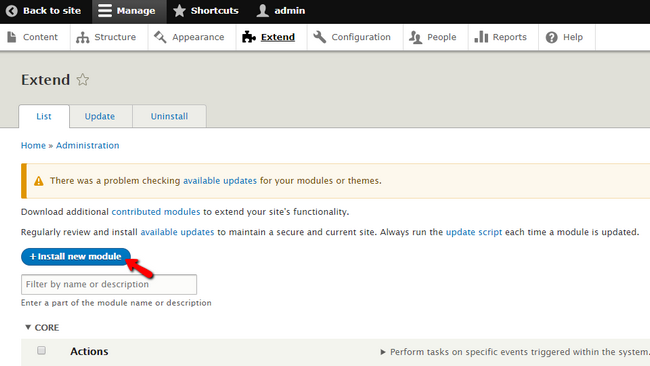This screenshot has height=366, width=650.
Task: Focus the Filter by name field
Action: coord(109,284)
